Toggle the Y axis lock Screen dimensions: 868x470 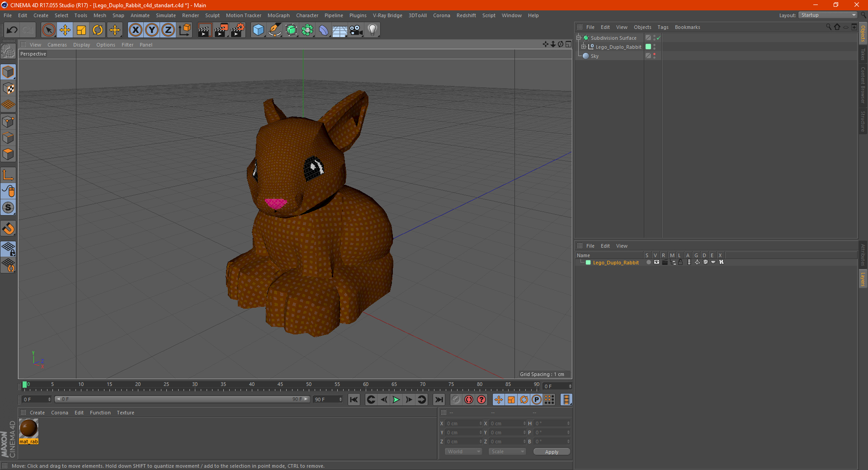point(152,30)
